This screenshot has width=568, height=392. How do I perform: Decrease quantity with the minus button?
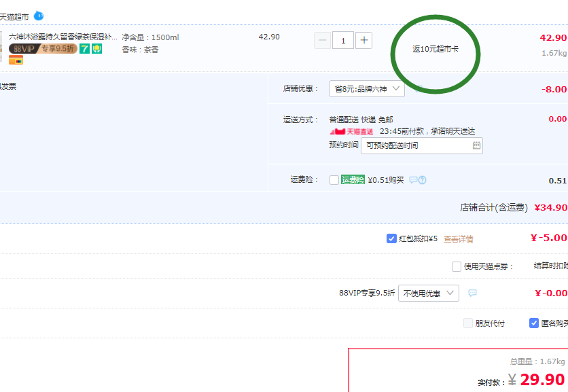(323, 40)
